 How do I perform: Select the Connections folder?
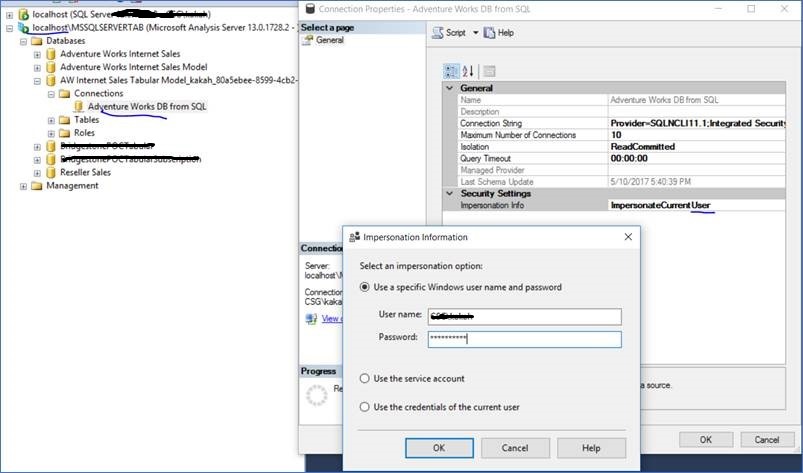pyautogui.click(x=98, y=93)
